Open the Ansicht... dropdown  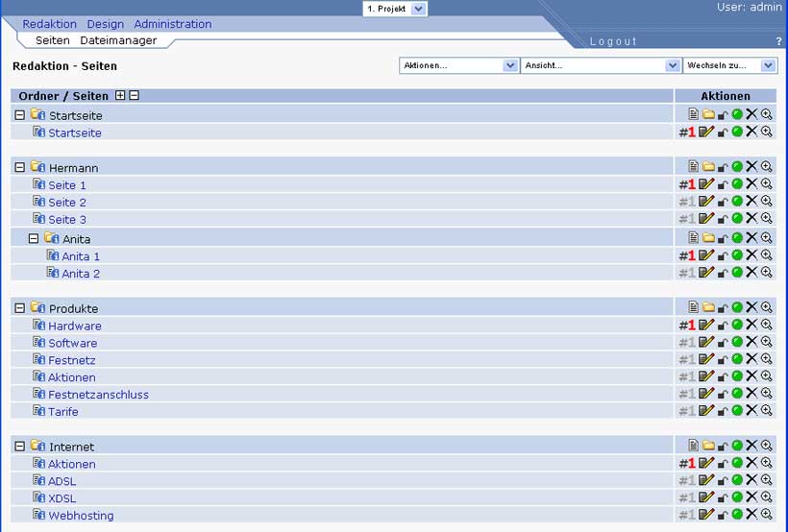pos(601,65)
